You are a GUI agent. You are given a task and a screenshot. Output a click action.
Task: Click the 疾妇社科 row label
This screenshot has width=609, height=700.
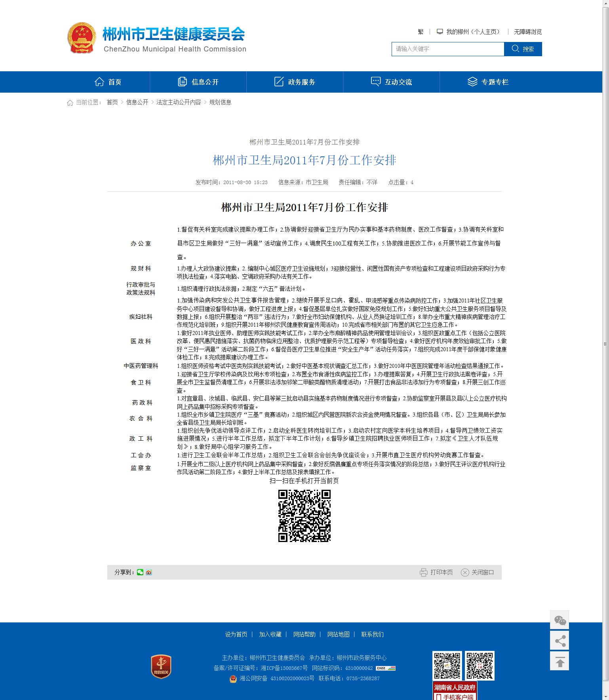pos(141,317)
